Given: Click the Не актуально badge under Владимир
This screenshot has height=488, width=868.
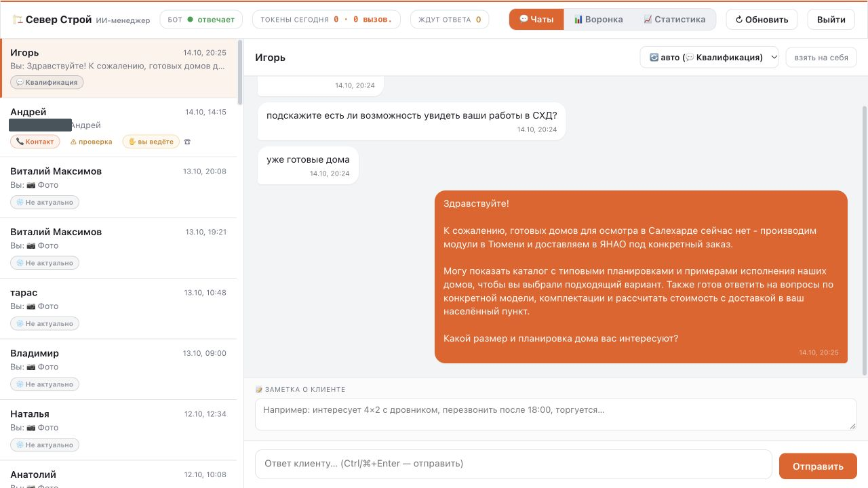Looking at the screenshot, I should coord(45,384).
